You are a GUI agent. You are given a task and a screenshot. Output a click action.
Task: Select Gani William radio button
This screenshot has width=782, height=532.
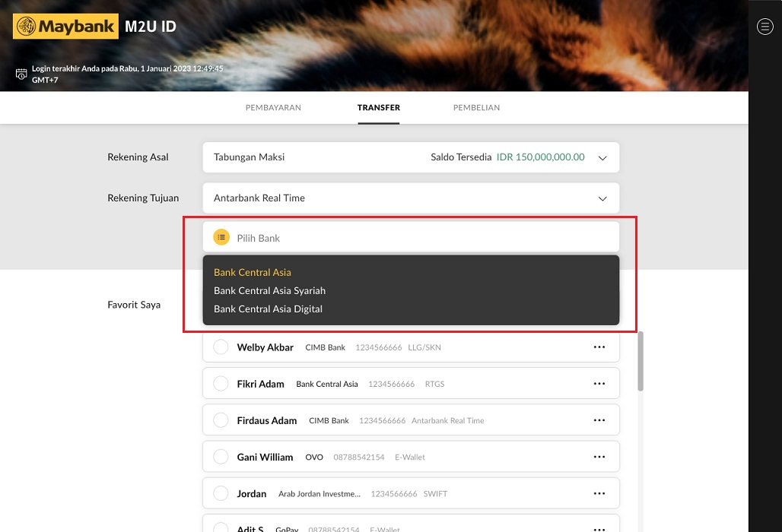(221, 457)
